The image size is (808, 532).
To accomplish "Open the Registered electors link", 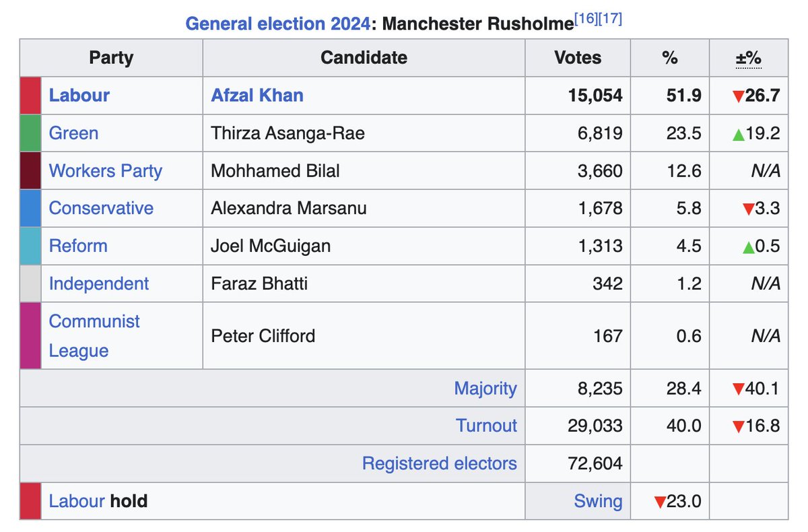I will pyautogui.click(x=440, y=463).
